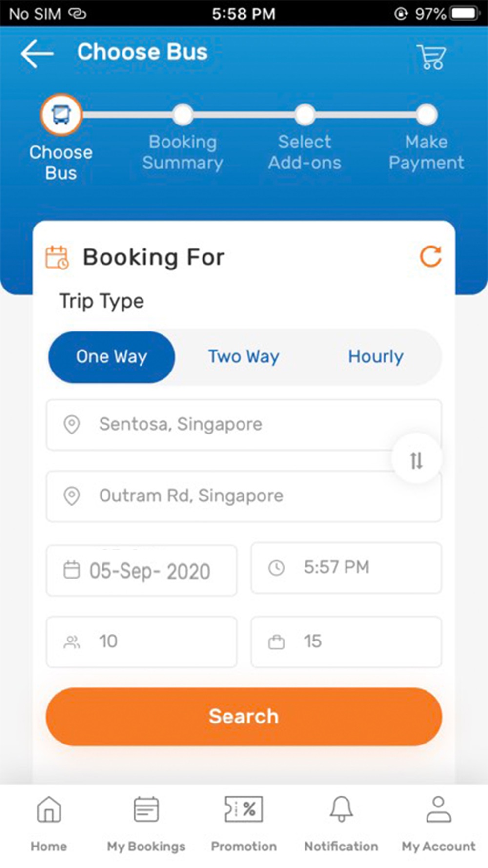Image resolution: width=488 pixels, height=868 pixels.
Task: Edit the Outram Rd, Singapore destination field
Action: 220,496
